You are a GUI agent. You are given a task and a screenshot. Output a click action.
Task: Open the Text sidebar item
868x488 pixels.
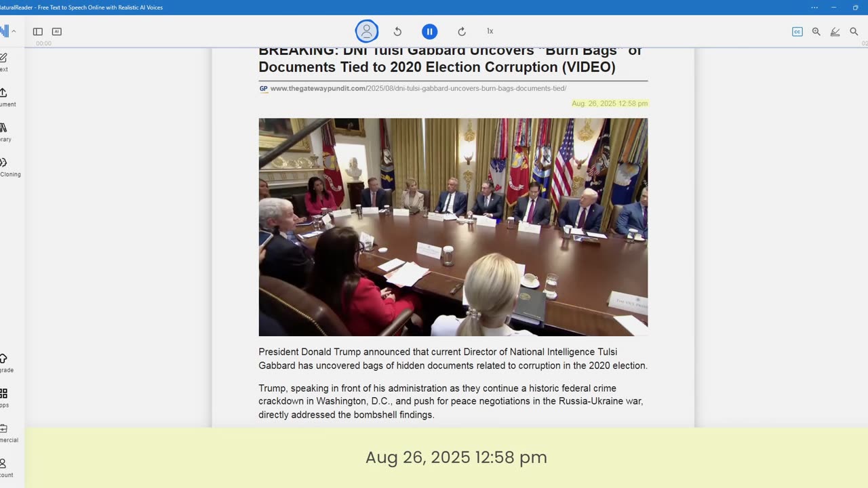tap(4, 62)
